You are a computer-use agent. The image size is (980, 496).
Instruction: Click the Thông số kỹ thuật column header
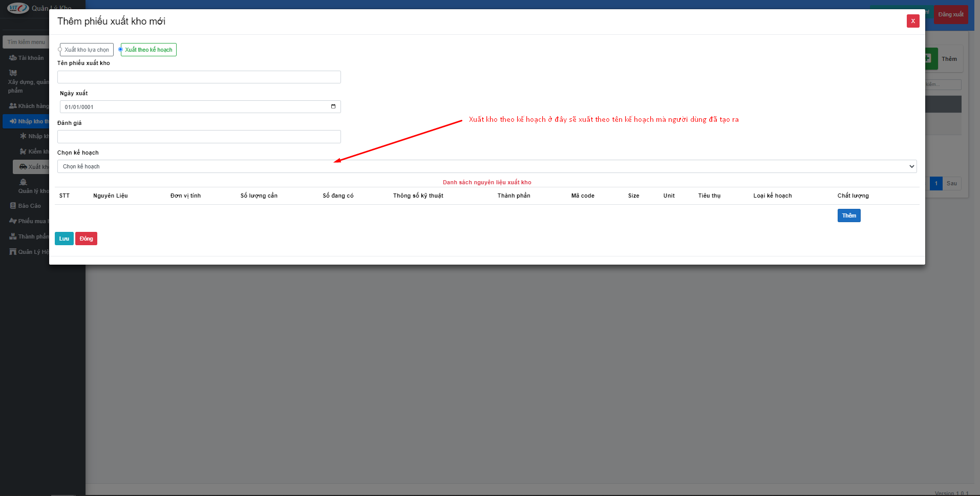tap(418, 196)
